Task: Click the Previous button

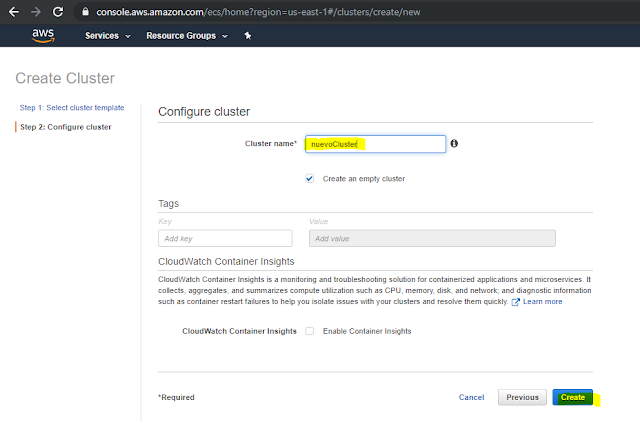Action: coord(522,397)
